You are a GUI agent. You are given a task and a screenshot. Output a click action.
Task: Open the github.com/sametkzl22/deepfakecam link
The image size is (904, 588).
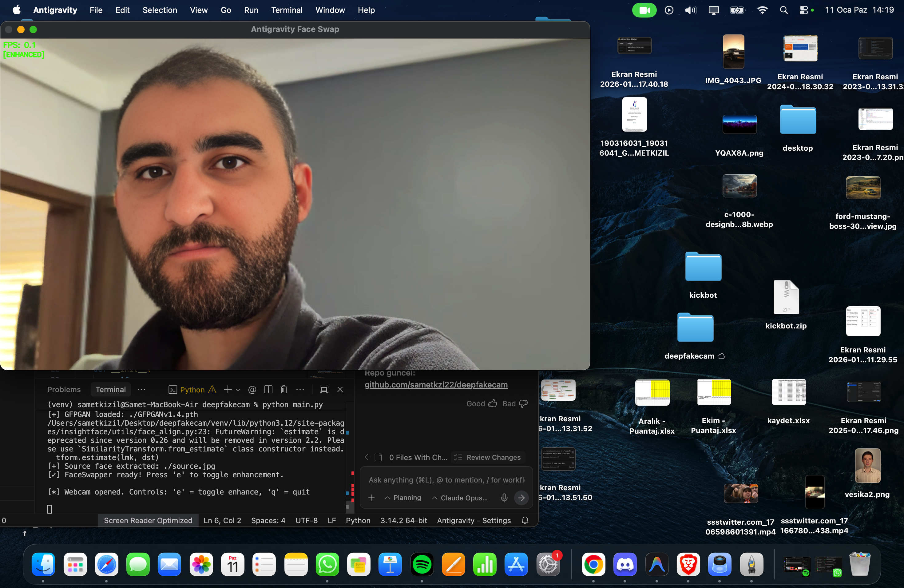436,385
